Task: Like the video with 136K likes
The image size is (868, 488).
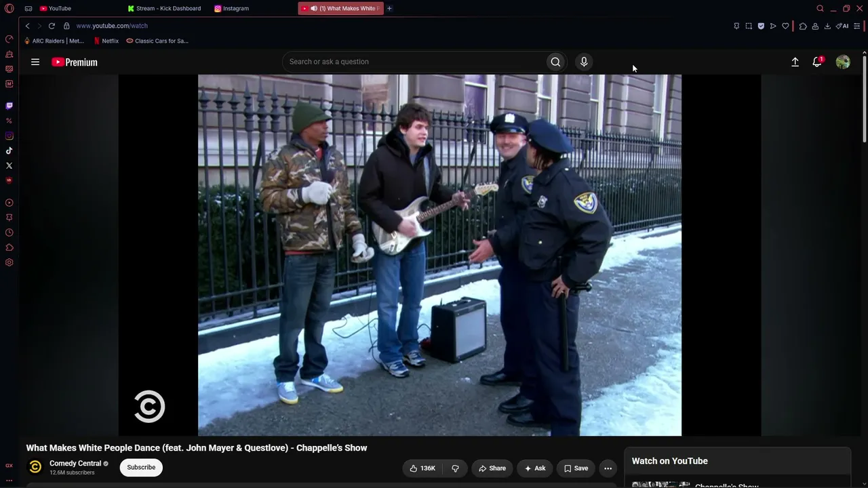Action: point(422,468)
